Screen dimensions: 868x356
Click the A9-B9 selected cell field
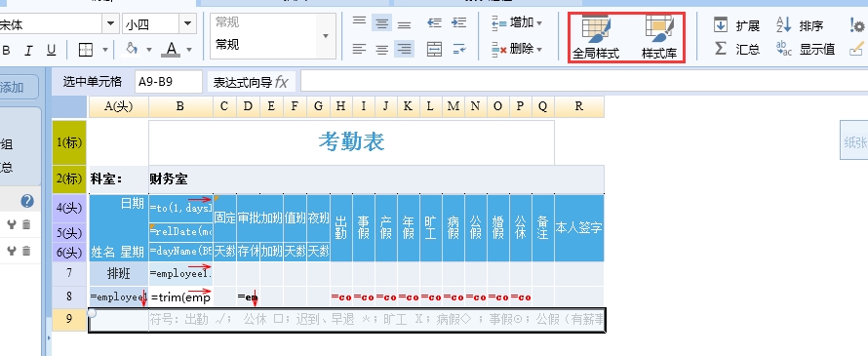pos(169,82)
